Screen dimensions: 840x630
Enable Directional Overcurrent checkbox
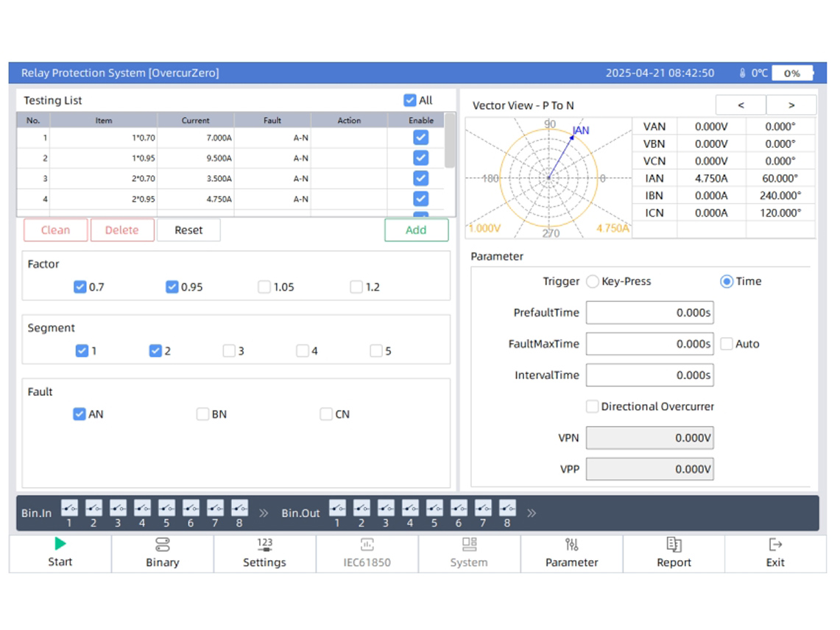click(592, 406)
